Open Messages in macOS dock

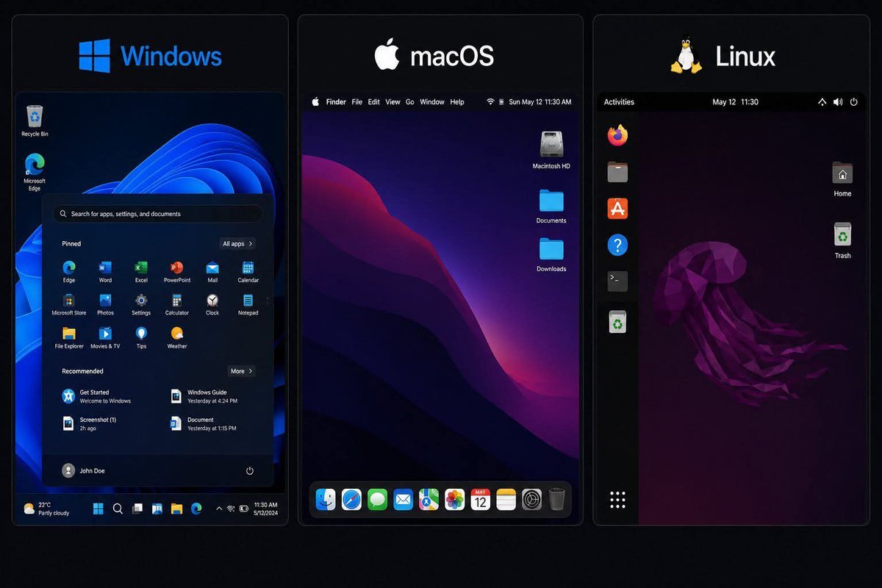(377, 500)
